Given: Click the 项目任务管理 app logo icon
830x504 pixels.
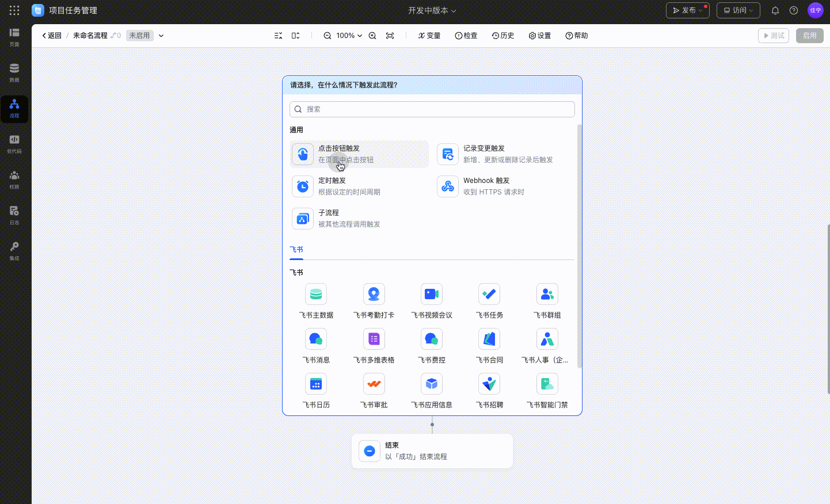Looking at the screenshot, I should (38, 10).
